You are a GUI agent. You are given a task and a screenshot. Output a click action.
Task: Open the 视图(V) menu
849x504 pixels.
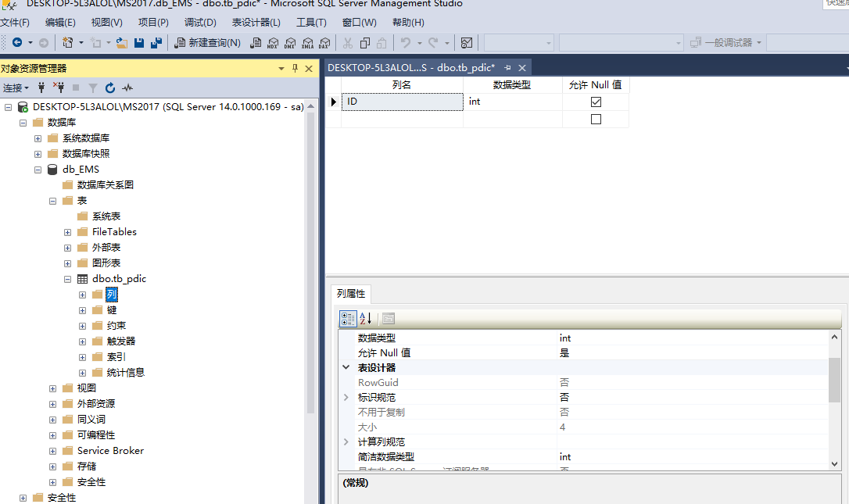[106, 22]
